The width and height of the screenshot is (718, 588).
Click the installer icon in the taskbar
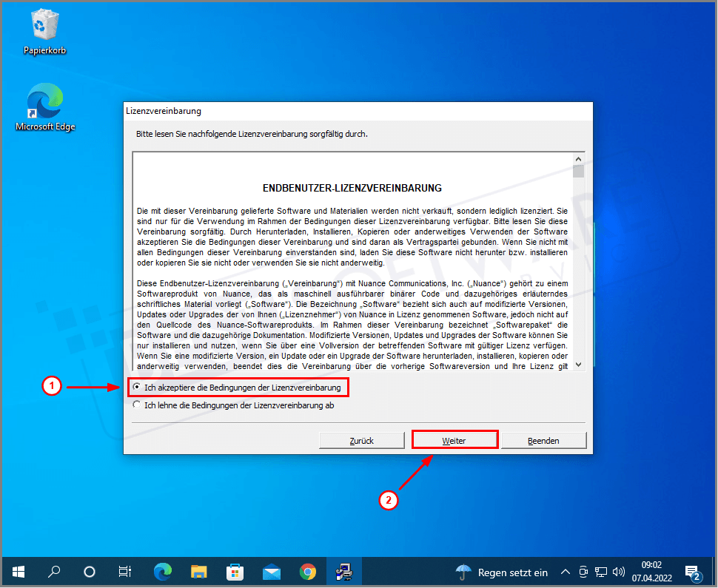[343, 572]
